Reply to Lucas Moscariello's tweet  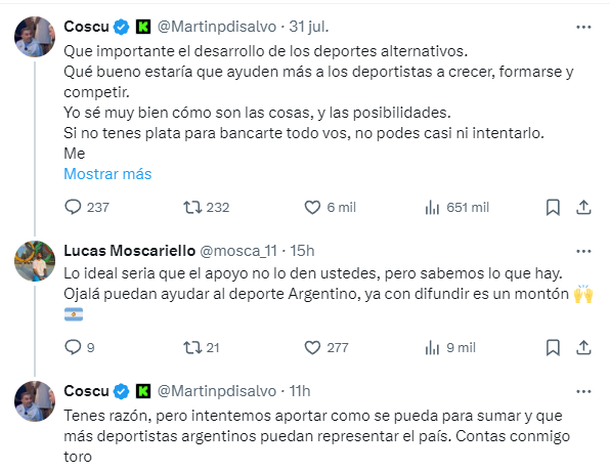[x=72, y=347]
